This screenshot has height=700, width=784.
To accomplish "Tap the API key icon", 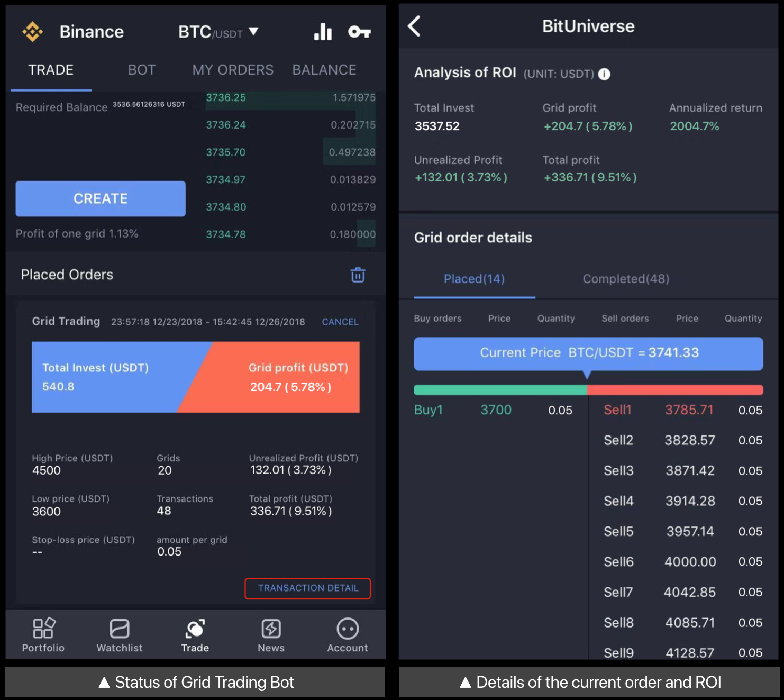I will coord(359,32).
